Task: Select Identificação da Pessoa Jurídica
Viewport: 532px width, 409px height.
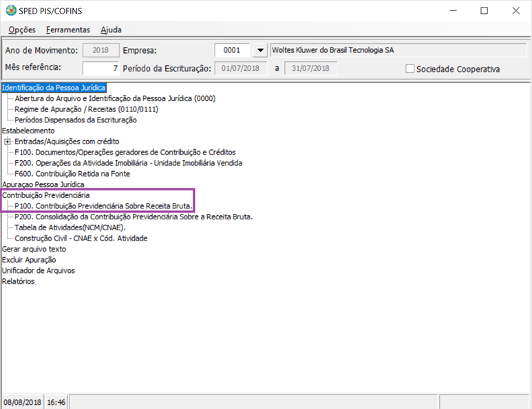Action: (x=54, y=87)
